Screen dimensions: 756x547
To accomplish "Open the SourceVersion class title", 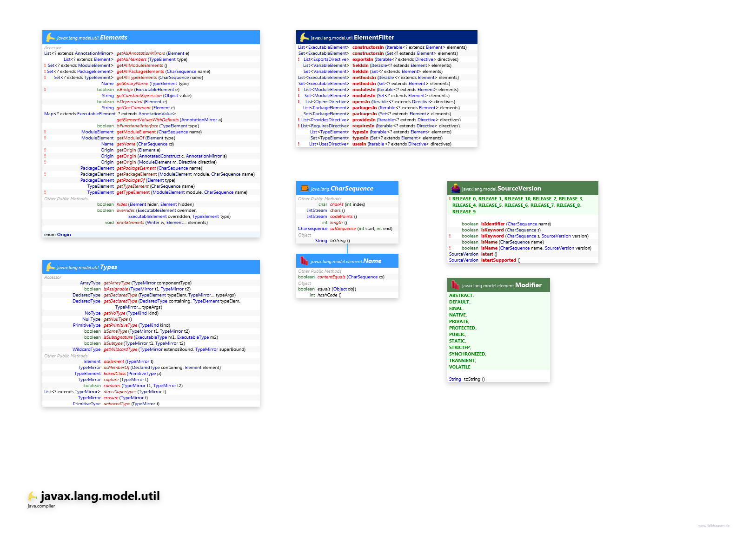I will point(519,188).
